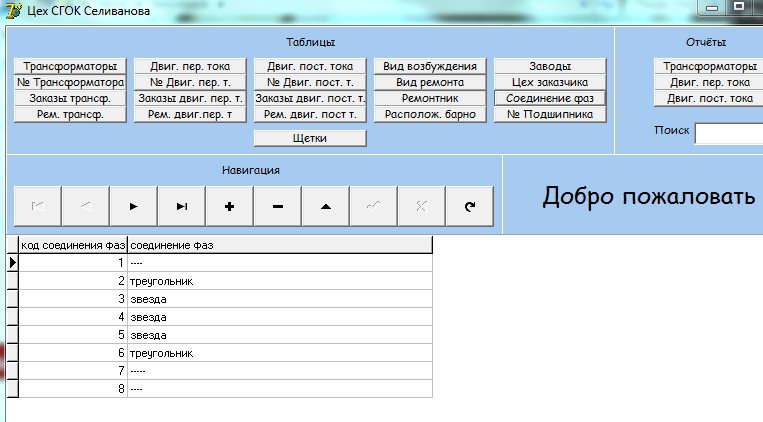Open the Трансформаторы report under Отчёты
Image resolution: width=763 pixels, height=422 pixels.
pyautogui.click(x=709, y=66)
